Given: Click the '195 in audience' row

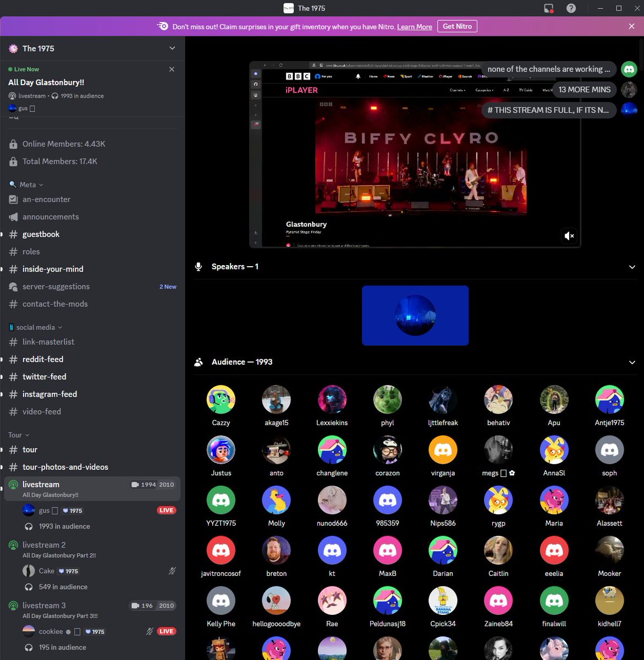Looking at the screenshot, I should 99,647.
